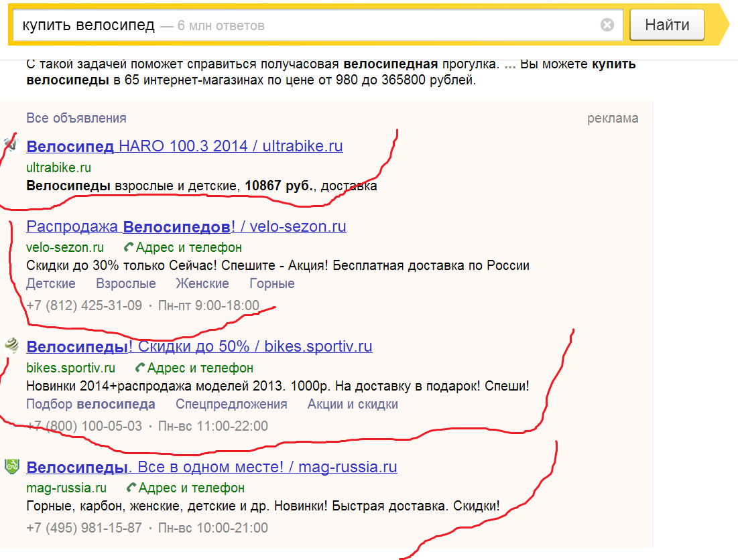Viewport: 738px width, 560px height.
Task: Click phone icon beside mag-russia.ru address
Action: click(131, 488)
